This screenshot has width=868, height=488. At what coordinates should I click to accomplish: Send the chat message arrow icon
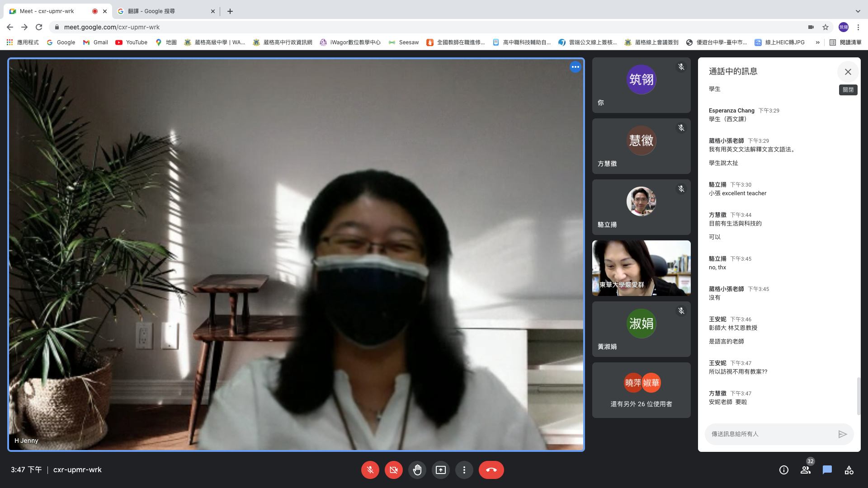point(842,434)
